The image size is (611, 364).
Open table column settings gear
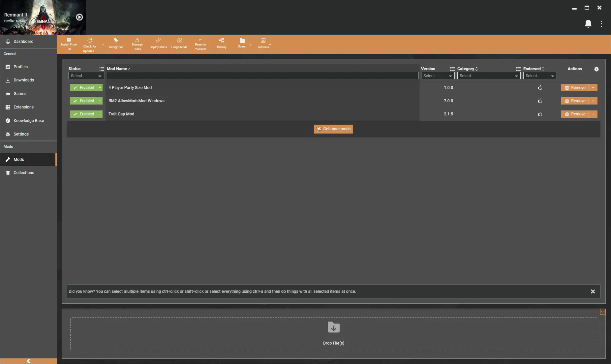(x=596, y=69)
